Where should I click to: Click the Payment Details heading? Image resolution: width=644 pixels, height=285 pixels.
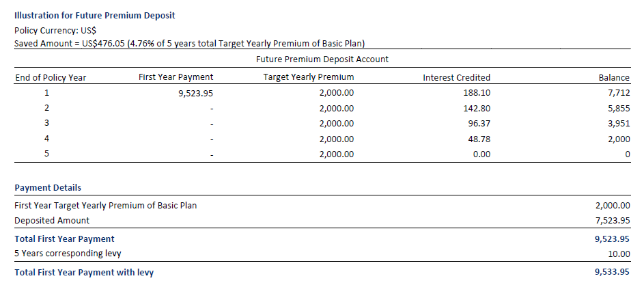[x=48, y=187]
